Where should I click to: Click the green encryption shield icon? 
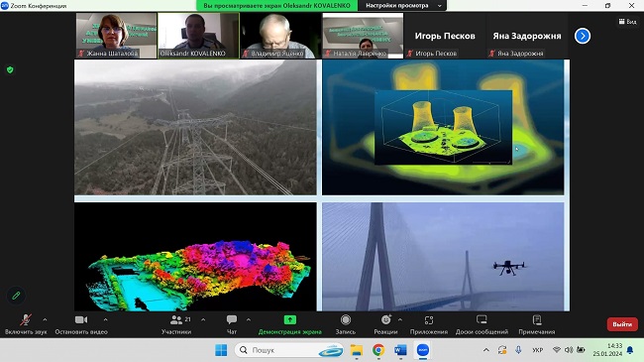click(x=10, y=70)
